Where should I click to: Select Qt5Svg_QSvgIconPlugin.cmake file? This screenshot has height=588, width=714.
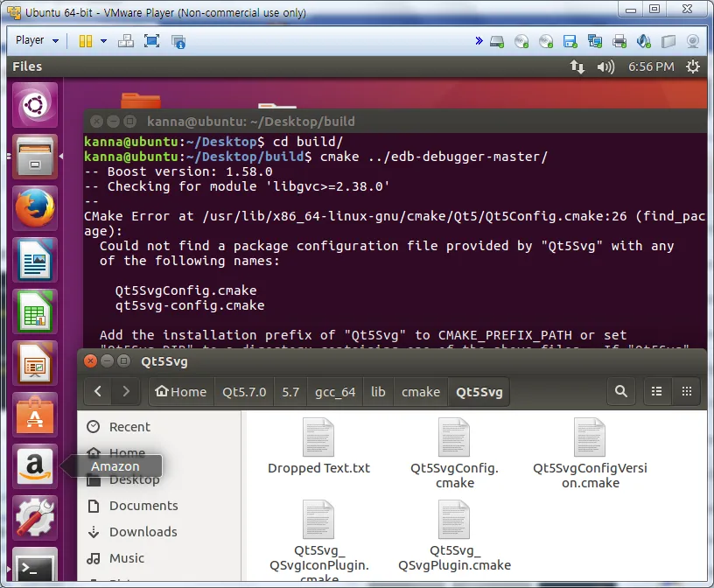[x=318, y=540]
